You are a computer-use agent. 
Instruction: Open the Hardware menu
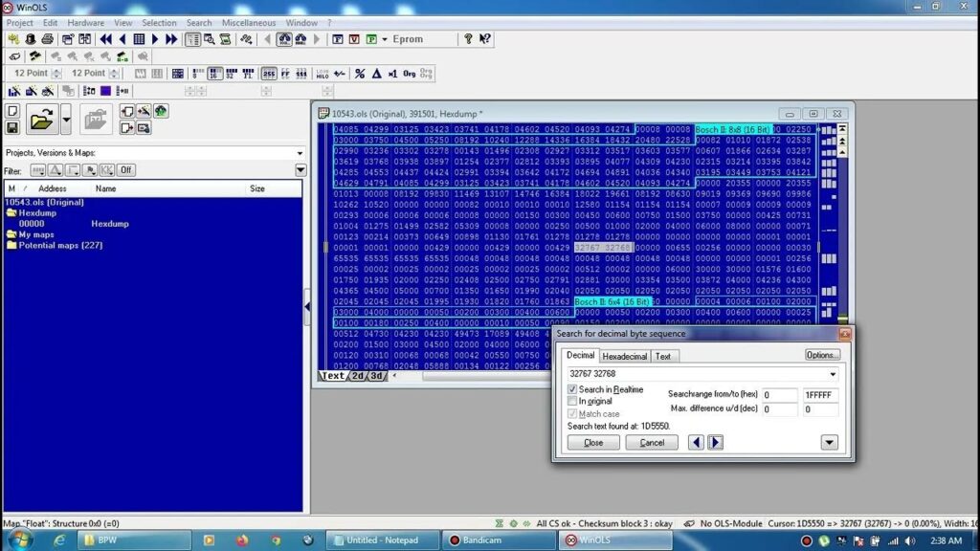coord(86,23)
